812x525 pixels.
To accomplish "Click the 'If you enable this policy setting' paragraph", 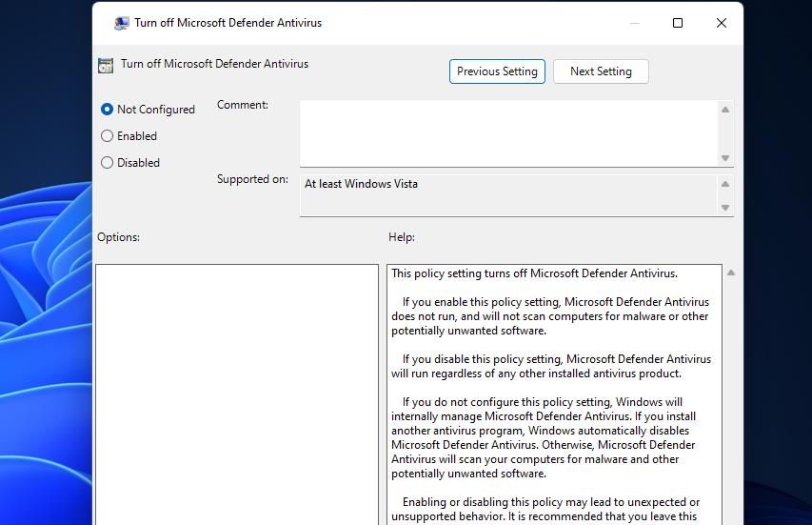I will 550,316.
